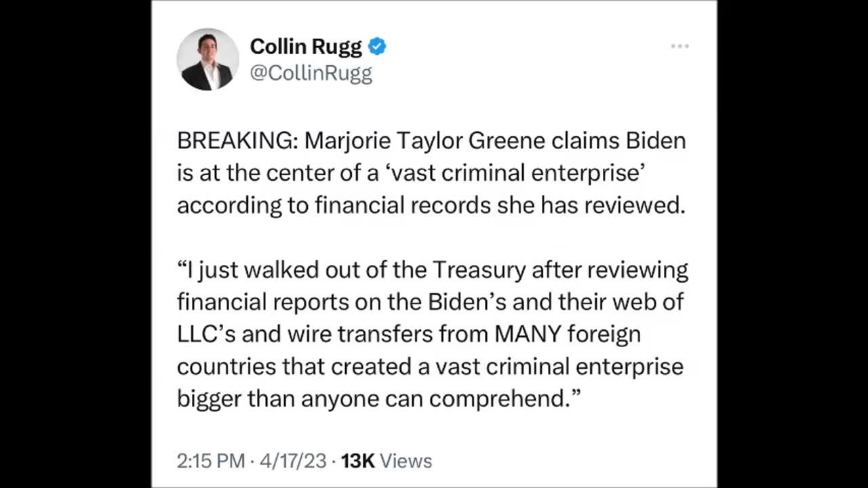Screen dimensions: 868x488
Task: Select the ellipsis icon in the top right
Action: pos(679,46)
